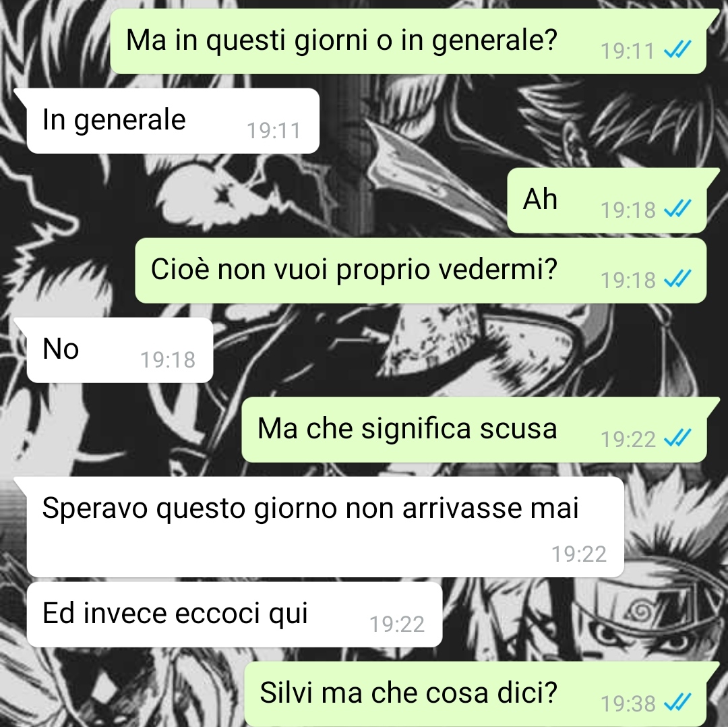Tap the 19:38 timestamp on the last message
Image resolution: width=728 pixels, height=727 pixels.
click(x=628, y=704)
